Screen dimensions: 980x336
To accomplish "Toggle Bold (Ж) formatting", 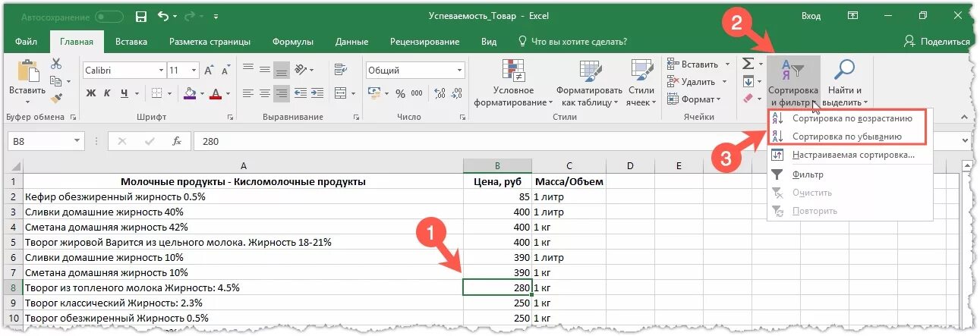I will pos(90,93).
